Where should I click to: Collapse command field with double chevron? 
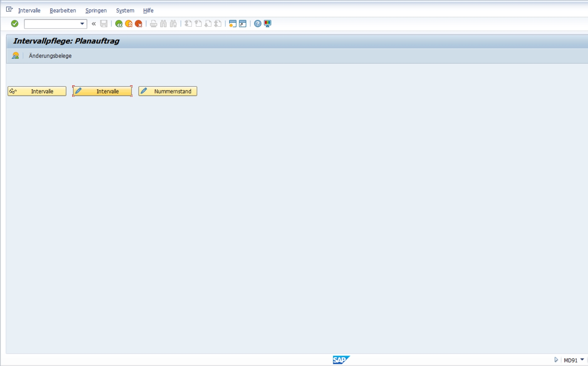(94, 24)
